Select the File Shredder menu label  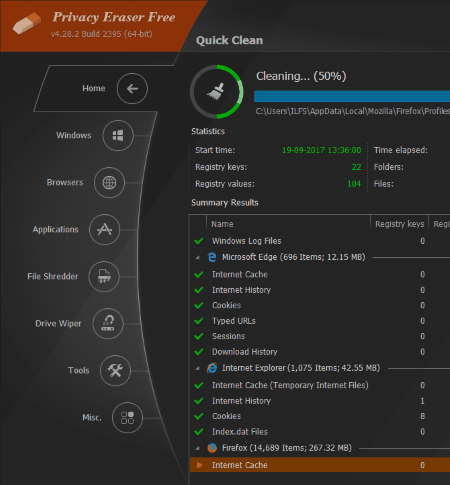(x=53, y=276)
